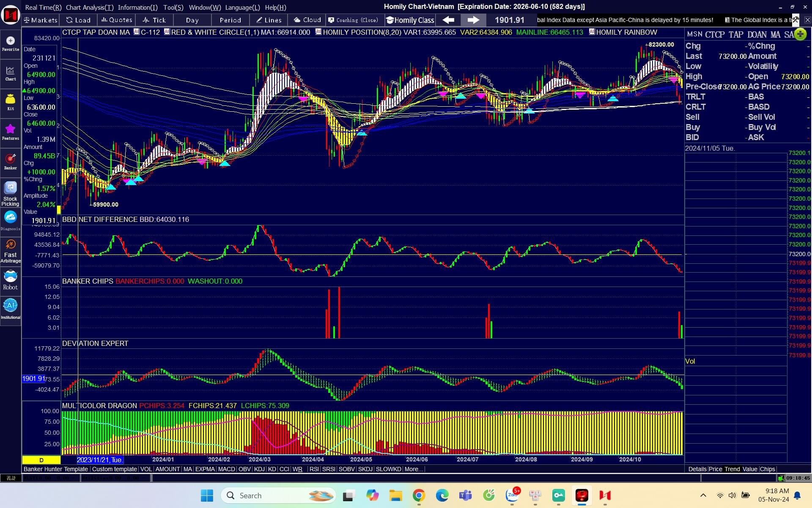
Task: Click the 1901.91 value field
Action: [x=510, y=20]
